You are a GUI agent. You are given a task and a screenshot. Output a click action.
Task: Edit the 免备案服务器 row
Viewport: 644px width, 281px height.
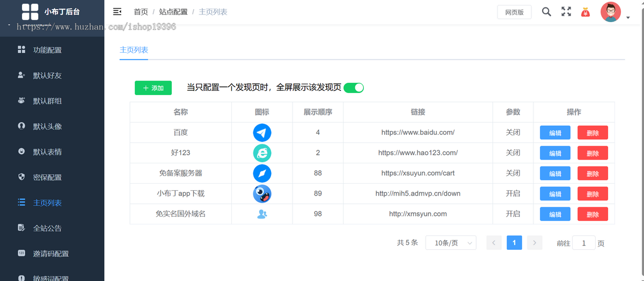tap(555, 174)
